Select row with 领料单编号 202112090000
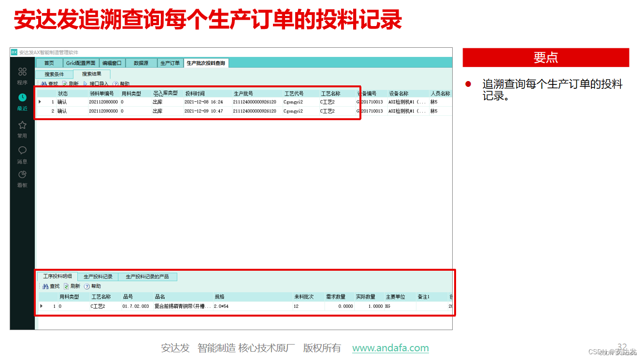This screenshot has width=644, height=360. click(x=244, y=111)
